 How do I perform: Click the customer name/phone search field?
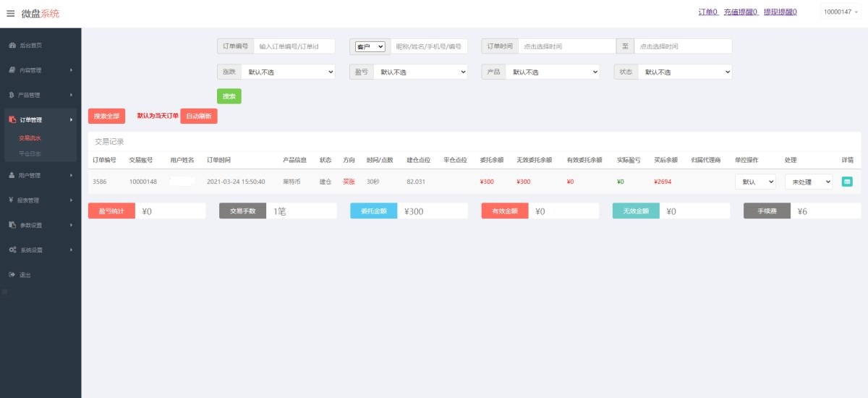click(429, 46)
